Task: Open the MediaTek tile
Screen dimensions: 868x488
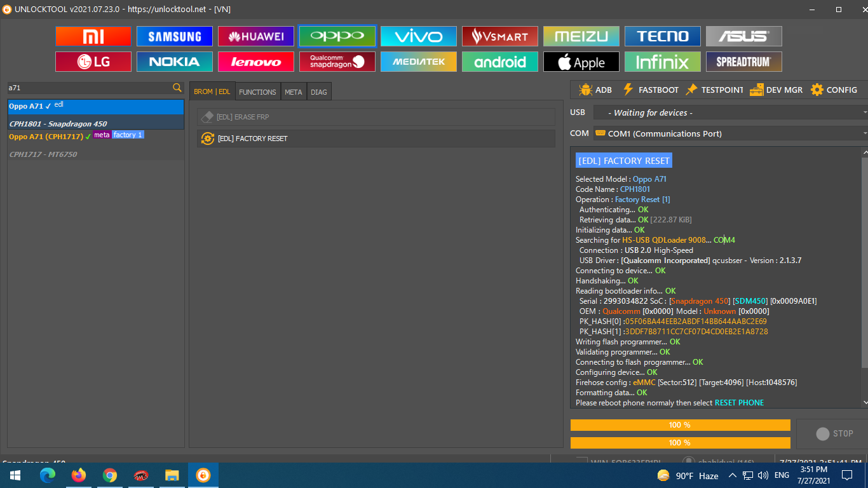Action: [x=419, y=62]
